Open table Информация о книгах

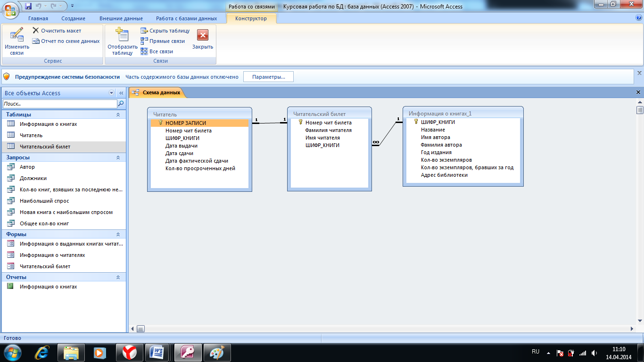pos(48,124)
